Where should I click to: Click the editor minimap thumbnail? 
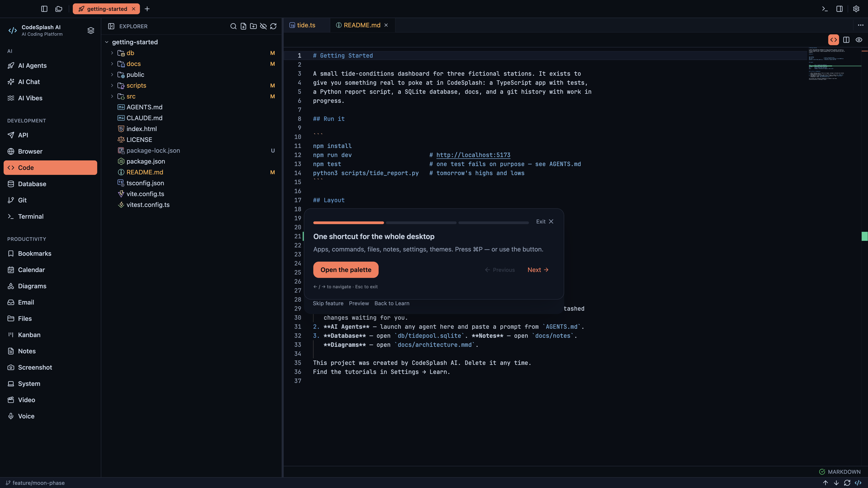[x=834, y=64]
